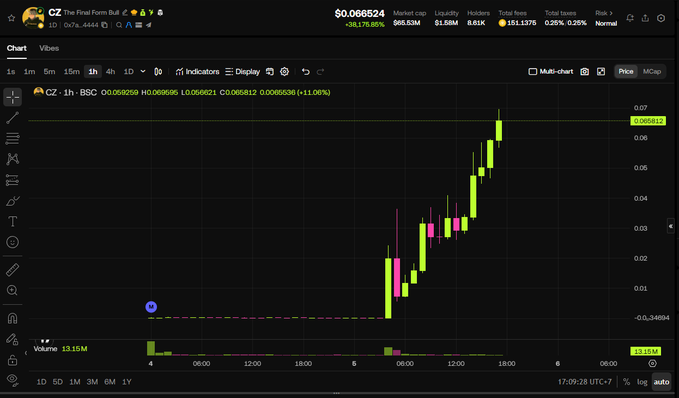
Task: Toggle log scale
Action: (x=642, y=382)
